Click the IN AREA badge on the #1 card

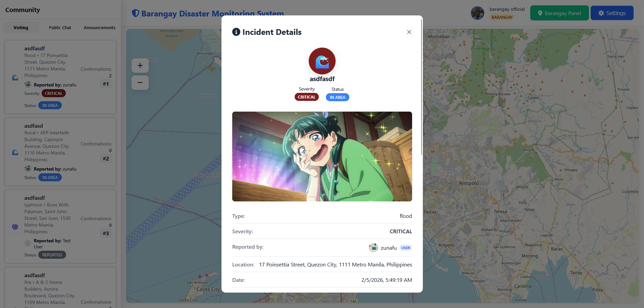click(x=50, y=106)
